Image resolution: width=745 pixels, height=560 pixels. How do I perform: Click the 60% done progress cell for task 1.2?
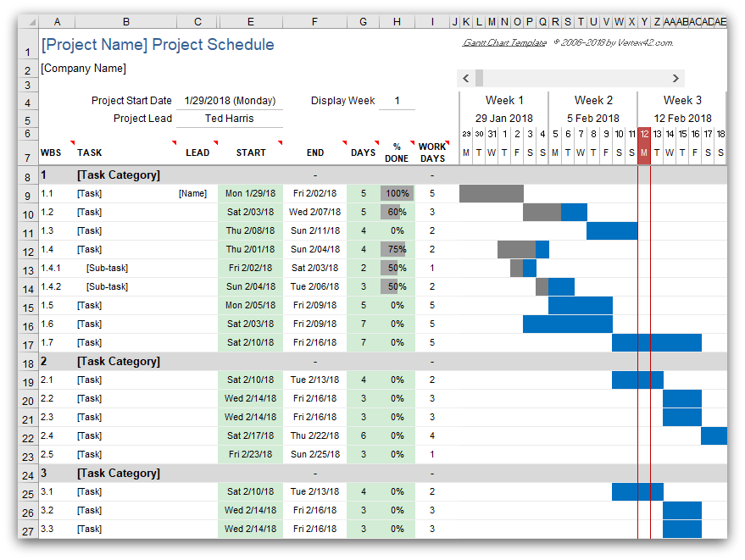398,212
